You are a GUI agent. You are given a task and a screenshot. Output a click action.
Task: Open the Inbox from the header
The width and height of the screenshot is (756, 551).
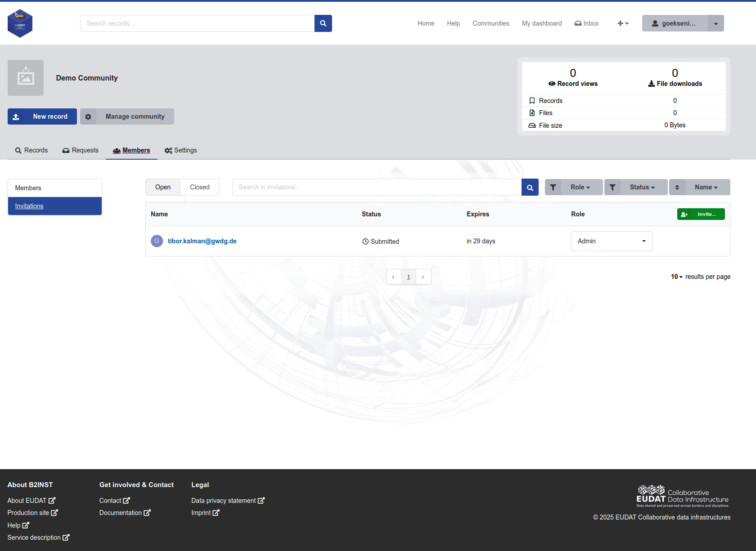pos(586,23)
